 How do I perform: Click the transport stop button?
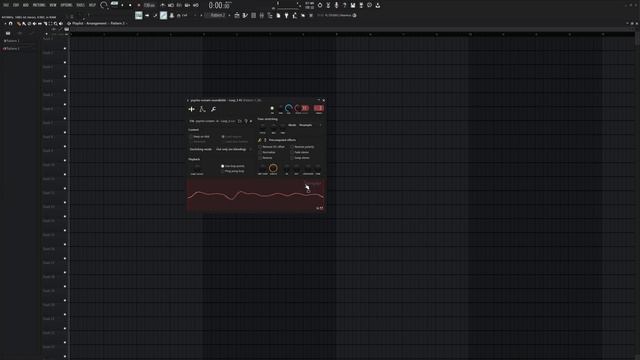point(130,5)
